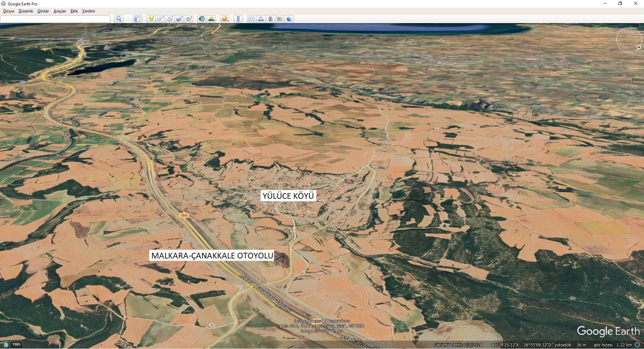Image resolution: width=644 pixels, height=349 pixels.
Task: Click the eye altitude value 1.22 km
Action: 624,345
